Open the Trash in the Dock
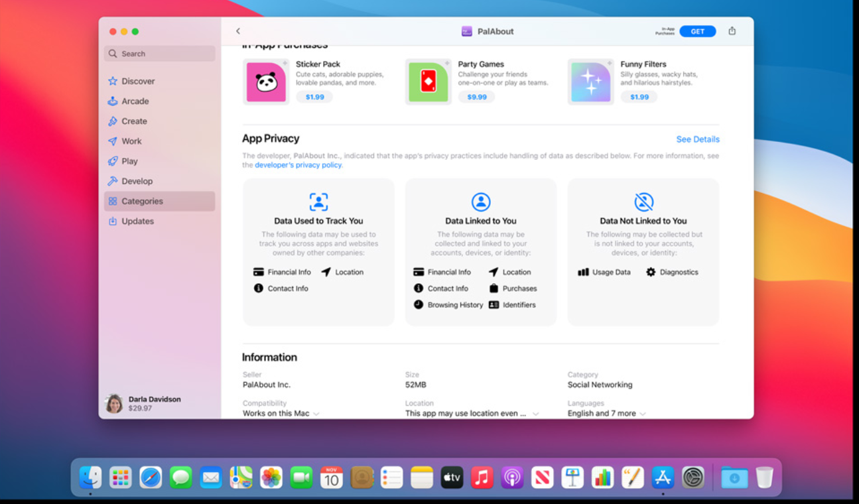This screenshot has width=859, height=504. click(x=765, y=477)
